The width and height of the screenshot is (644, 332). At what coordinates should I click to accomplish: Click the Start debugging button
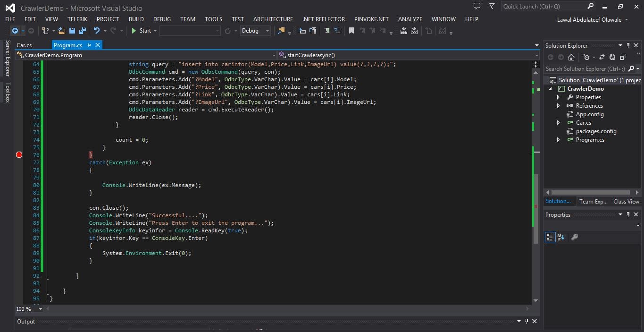tap(141, 31)
